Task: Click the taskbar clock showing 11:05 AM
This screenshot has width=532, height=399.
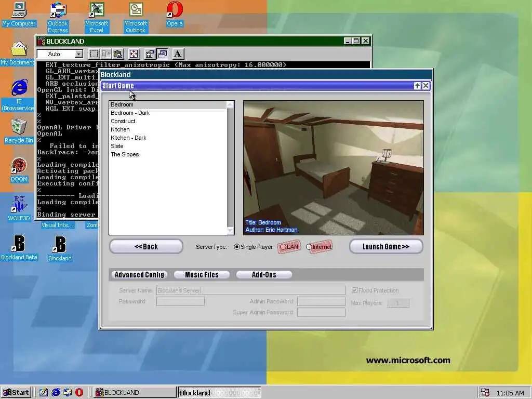Action: tap(510, 393)
